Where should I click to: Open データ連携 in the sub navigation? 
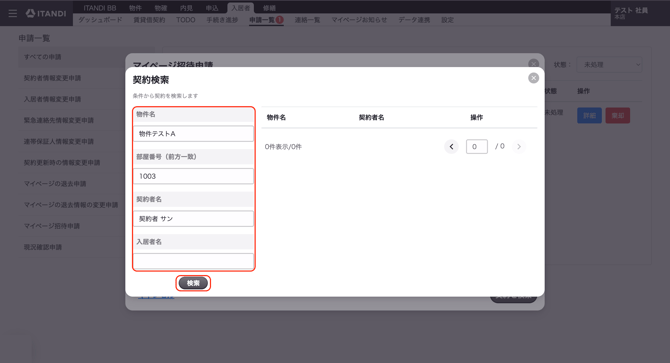point(414,20)
